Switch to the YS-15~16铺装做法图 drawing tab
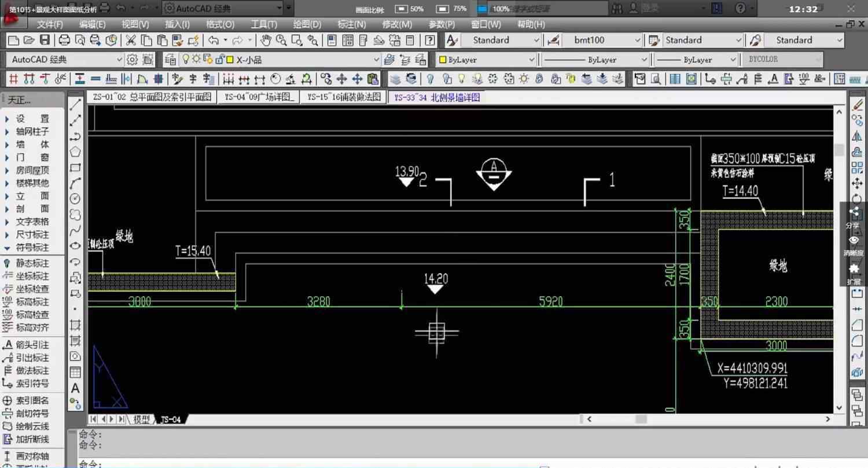The width and height of the screenshot is (868, 468). tap(344, 97)
